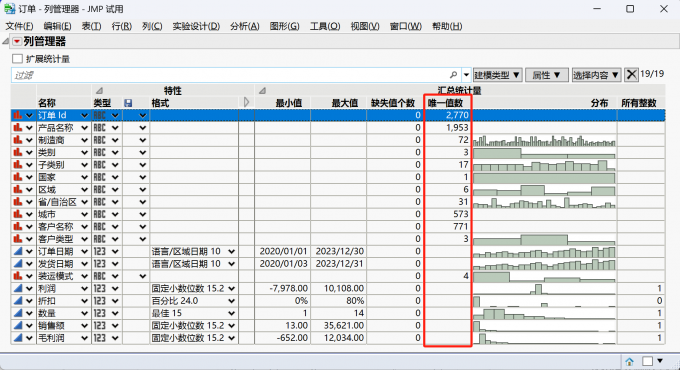Open the 编辑(E) menu
Screen dimensions: 680x370
pyautogui.click(x=57, y=26)
